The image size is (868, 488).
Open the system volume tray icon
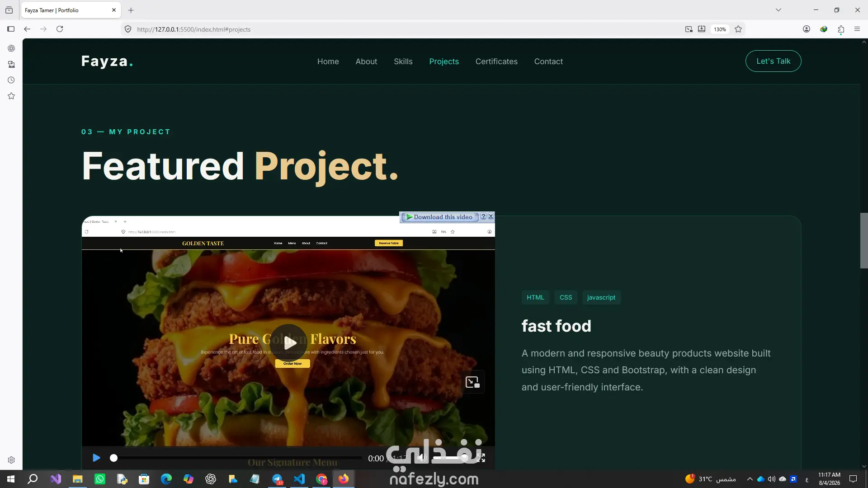[771, 479]
